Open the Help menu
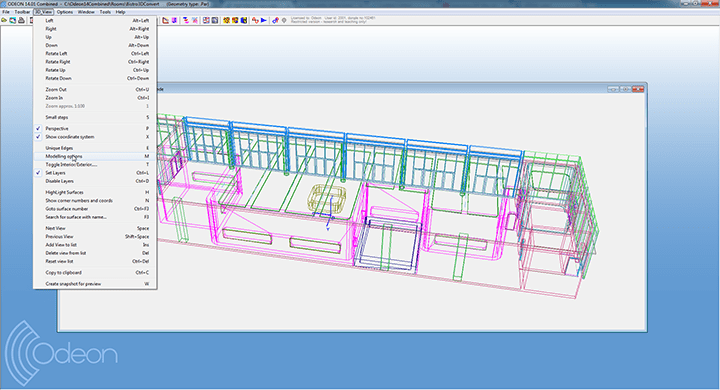Screen dimensions: 720x390 point(120,12)
